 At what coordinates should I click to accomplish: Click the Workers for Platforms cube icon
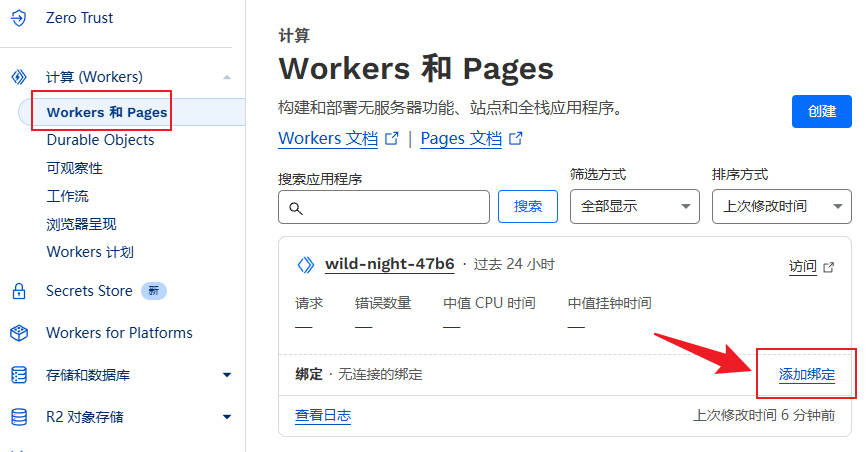(18, 333)
